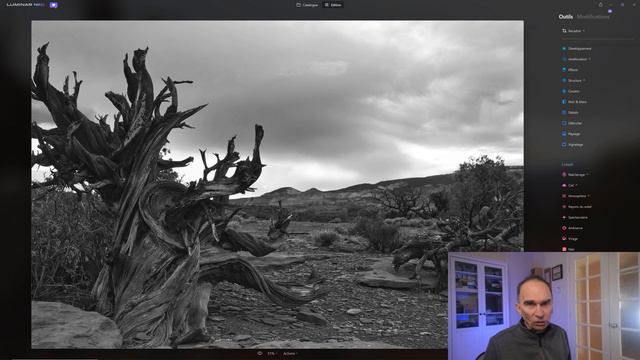Viewport: 640px width, 360px height.
Task: Toggle the before/after eye preview icon
Action: [x=259, y=353]
